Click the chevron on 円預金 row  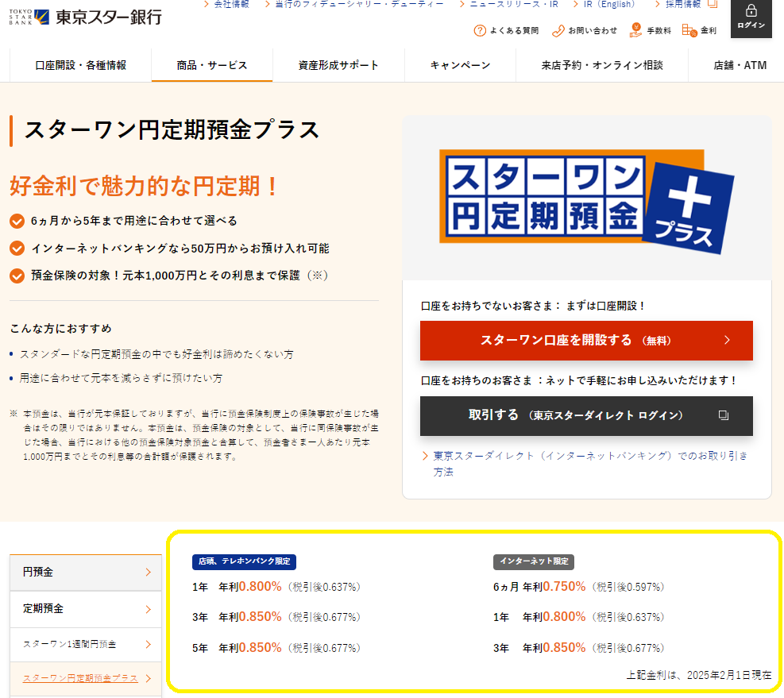pyautogui.click(x=148, y=573)
